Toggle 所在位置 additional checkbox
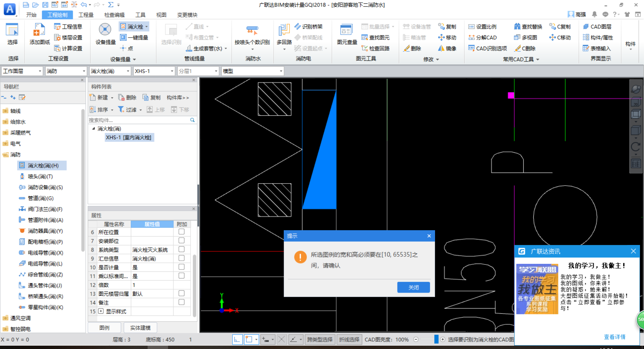Image resolution: width=644 pixels, height=349 pixels. (x=181, y=232)
